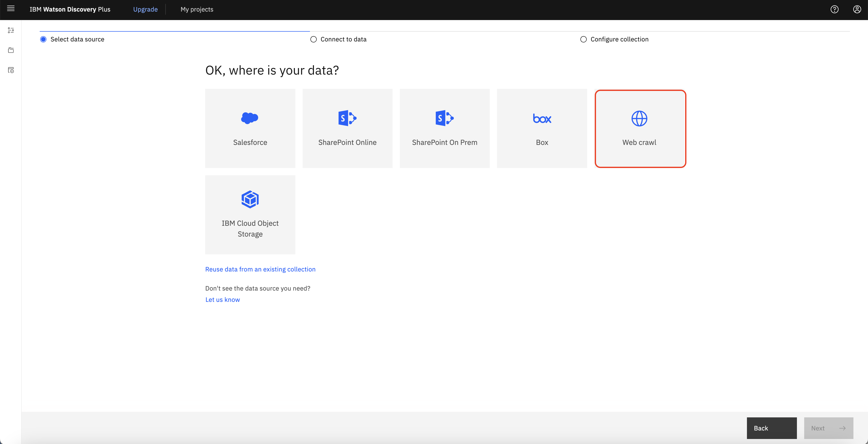868x444 pixels.
Task: Click the Next button
Action: tap(829, 428)
